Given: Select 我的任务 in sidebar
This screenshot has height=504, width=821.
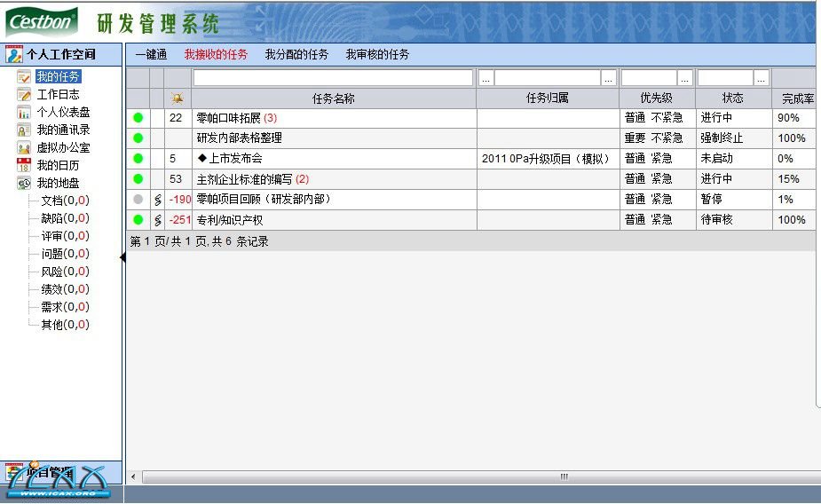Looking at the screenshot, I should (x=58, y=76).
